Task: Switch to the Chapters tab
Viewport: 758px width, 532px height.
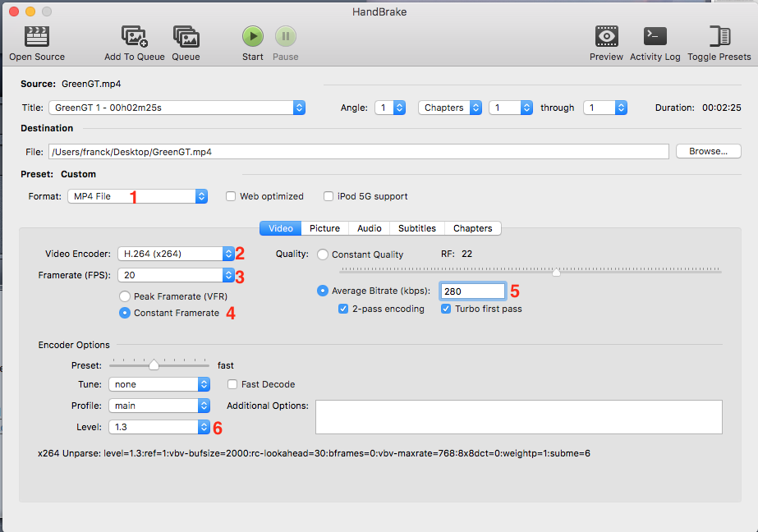Action: [x=473, y=228]
